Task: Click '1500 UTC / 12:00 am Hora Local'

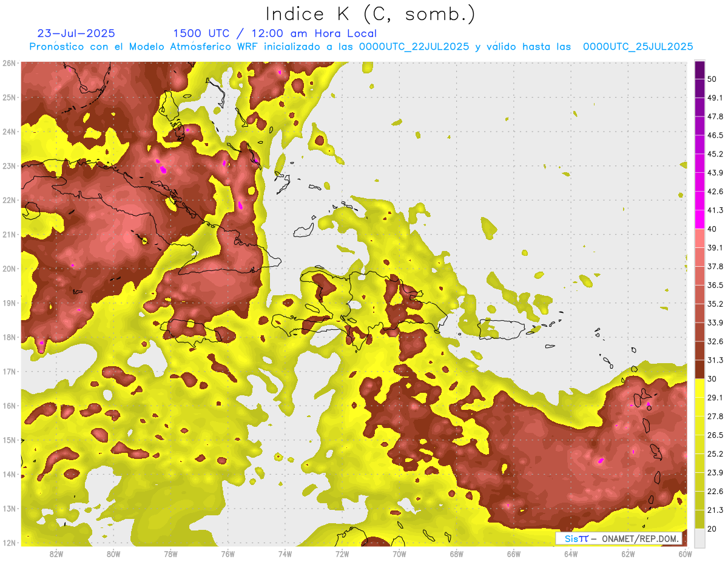Action: 275,34
